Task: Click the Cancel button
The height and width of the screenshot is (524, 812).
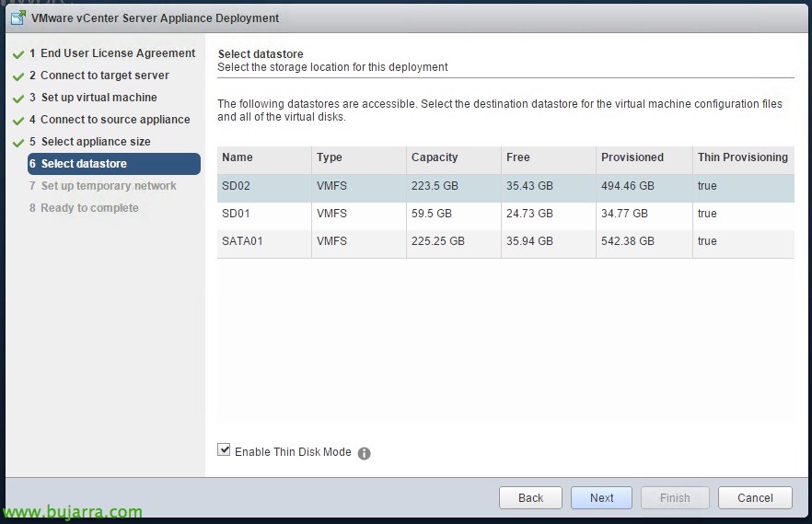Action: [x=755, y=497]
